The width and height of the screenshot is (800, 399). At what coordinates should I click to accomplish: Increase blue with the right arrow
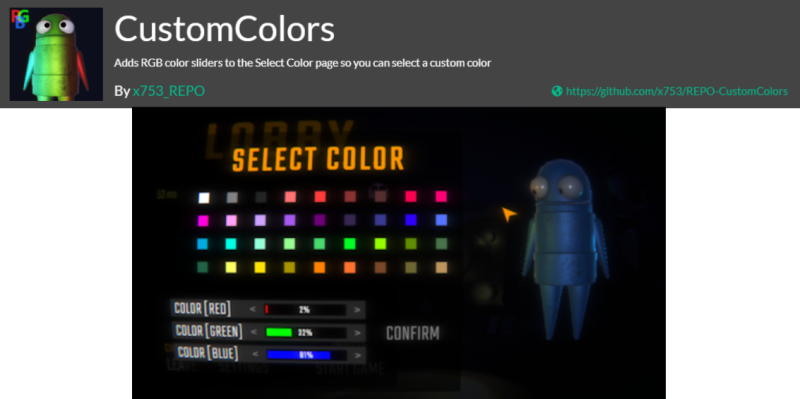[x=358, y=355]
